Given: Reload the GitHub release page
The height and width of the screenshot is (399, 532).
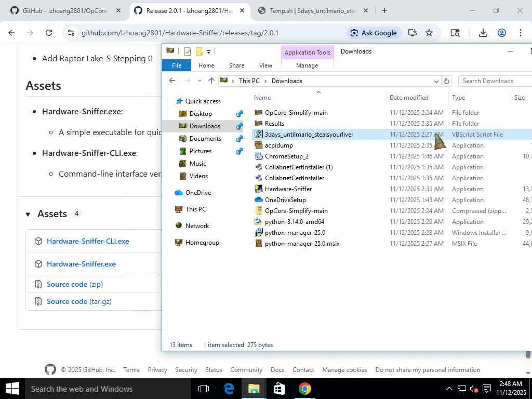Looking at the screenshot, I should click(x=49, y=33).
